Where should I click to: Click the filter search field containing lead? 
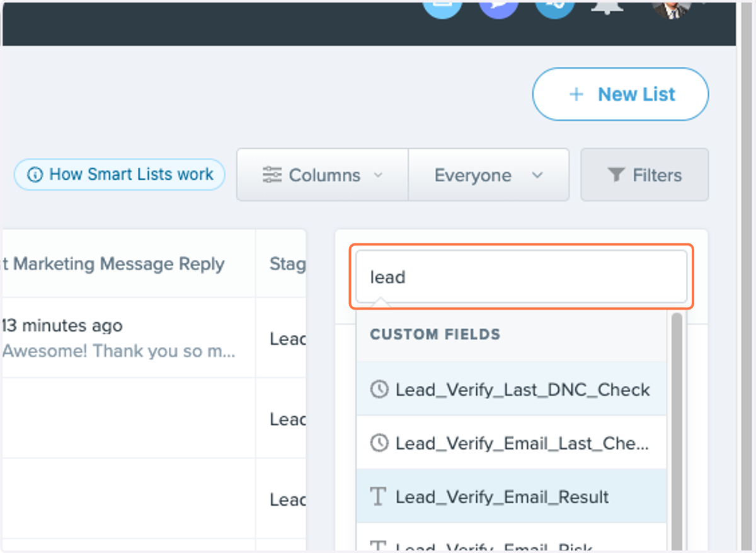[522, 277]
